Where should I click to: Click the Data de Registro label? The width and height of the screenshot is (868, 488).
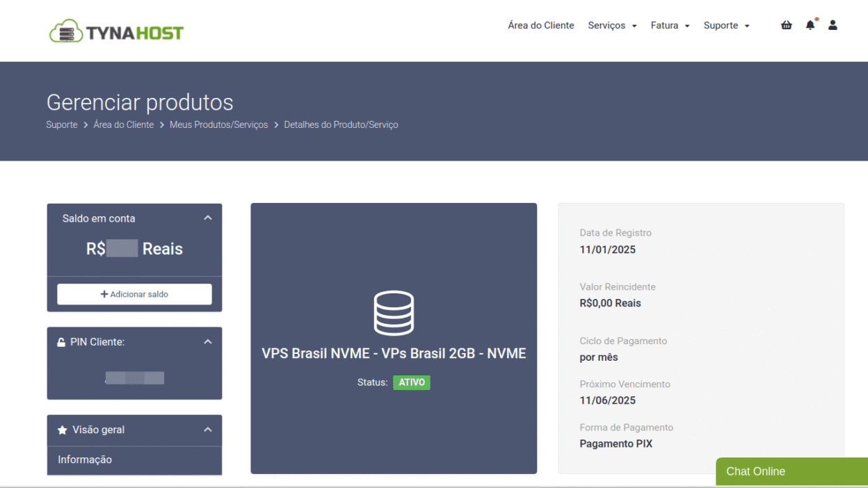point(616,233)
